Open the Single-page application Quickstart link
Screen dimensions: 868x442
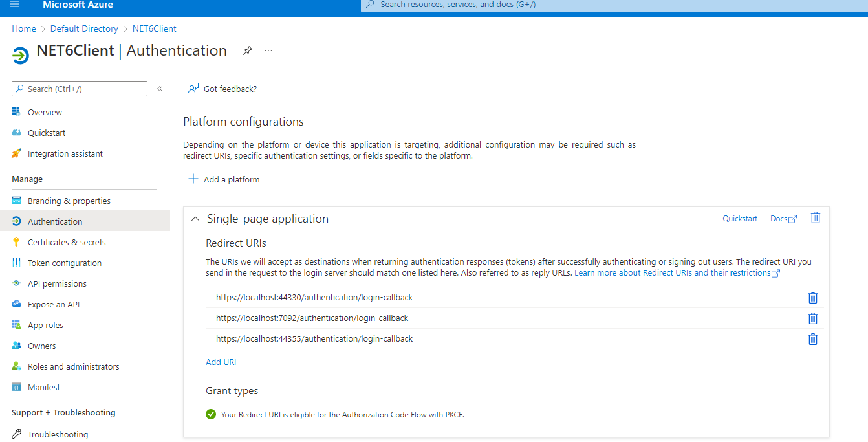(740, 219)
